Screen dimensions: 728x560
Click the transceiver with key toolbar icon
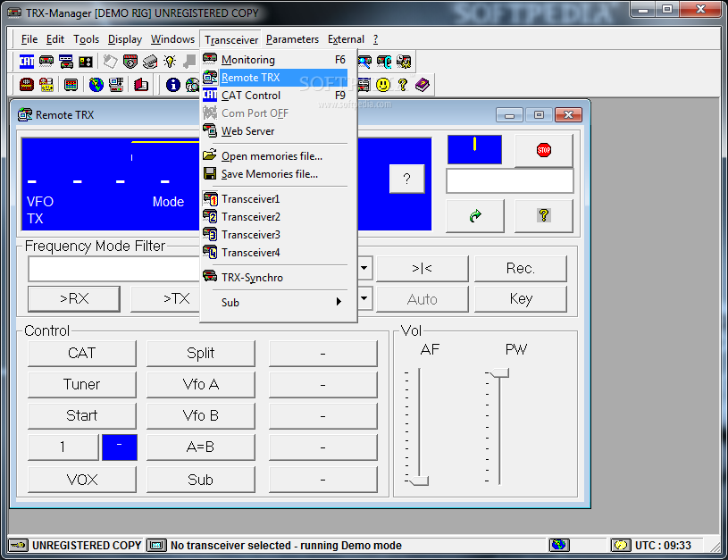coord(384,62)
